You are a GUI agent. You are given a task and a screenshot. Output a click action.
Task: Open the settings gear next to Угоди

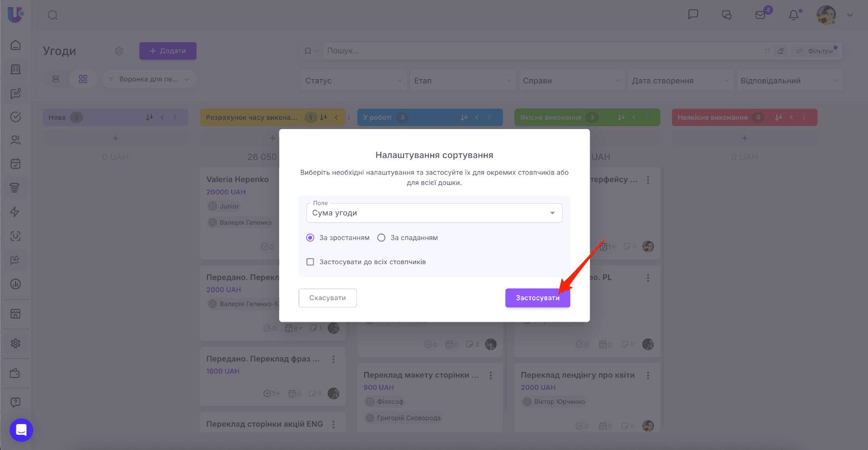[119, 51]
